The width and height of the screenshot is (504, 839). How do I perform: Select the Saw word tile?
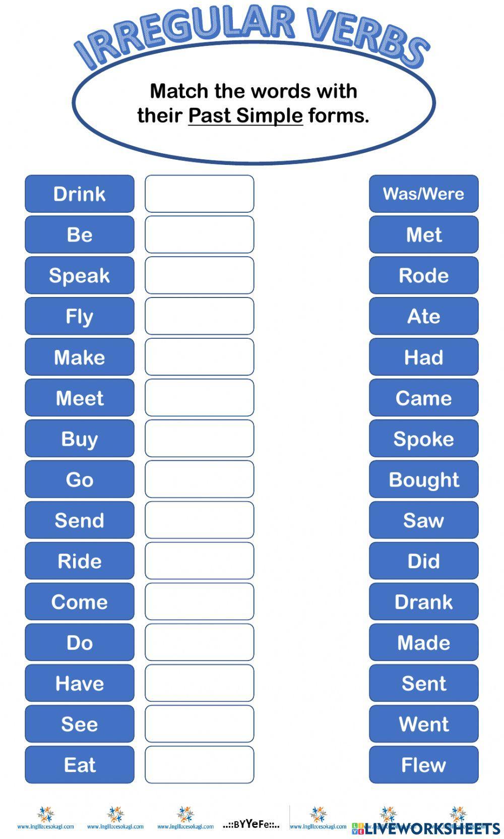(x=423, y=520)
